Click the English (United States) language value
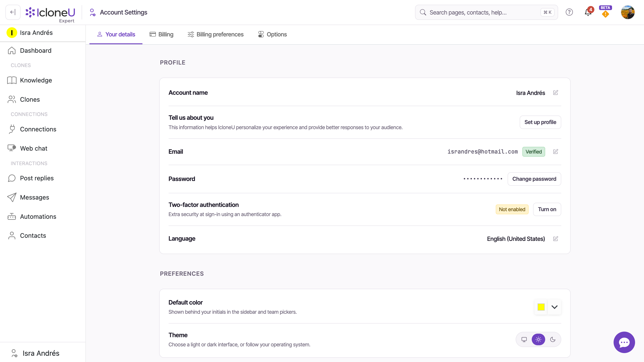The height and width of the screenshot is (362, 644). point(516,239)
